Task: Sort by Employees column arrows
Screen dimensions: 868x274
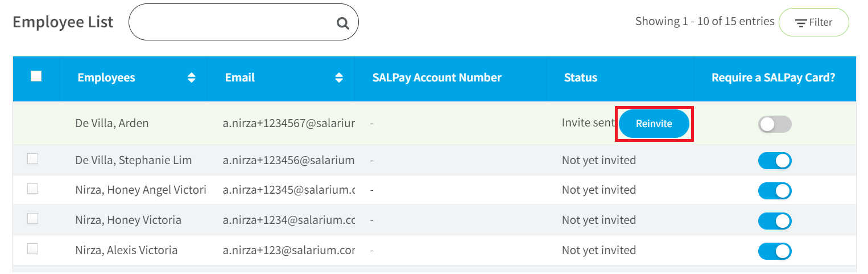Action: (x=192, y=78)
